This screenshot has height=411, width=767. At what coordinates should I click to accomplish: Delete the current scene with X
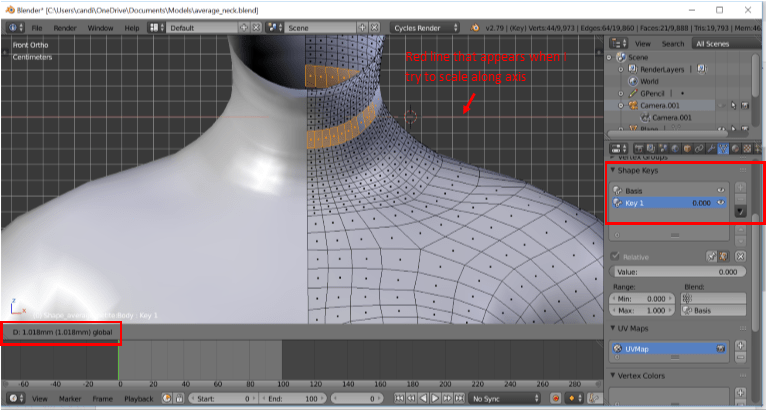coord(374,28)
